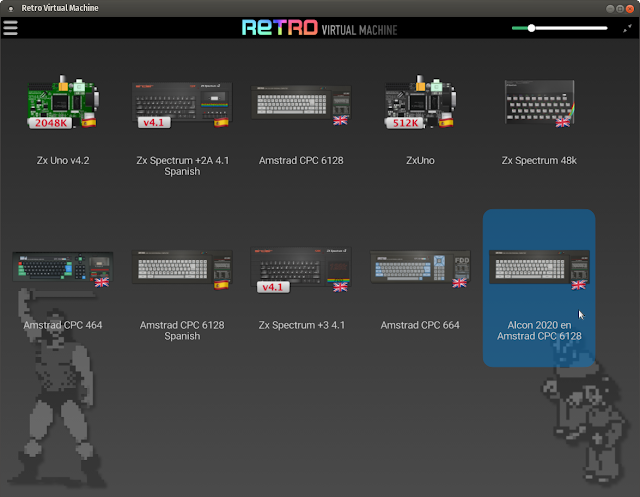
Task: Click the "Zx Uno v4.2" label
Action: (x=63, y=160)
